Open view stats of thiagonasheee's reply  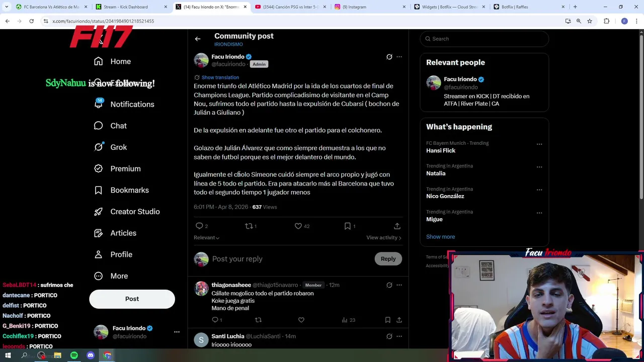click(x=348, y=320)
